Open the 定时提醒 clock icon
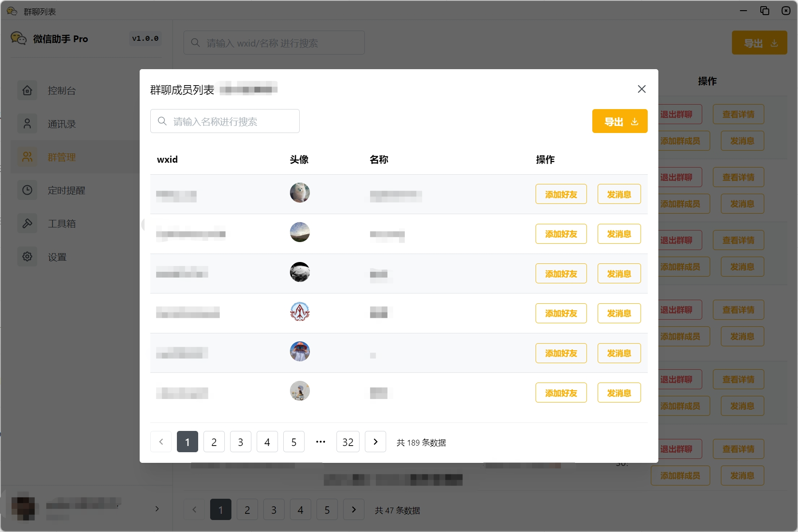Viewport: 798px width, 532px height. pyautogui.click(x=27, y=190)
